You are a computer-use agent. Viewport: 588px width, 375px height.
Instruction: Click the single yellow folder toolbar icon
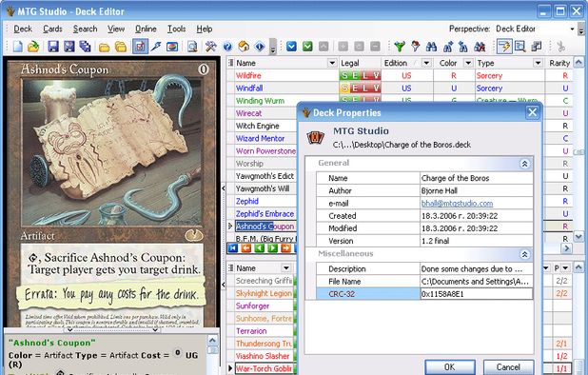(x=105, y=47)
